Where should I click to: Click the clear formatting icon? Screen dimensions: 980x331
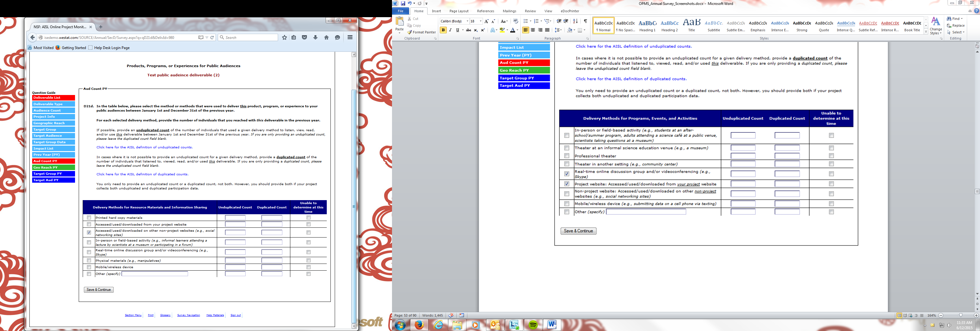(x=515, y=21)
